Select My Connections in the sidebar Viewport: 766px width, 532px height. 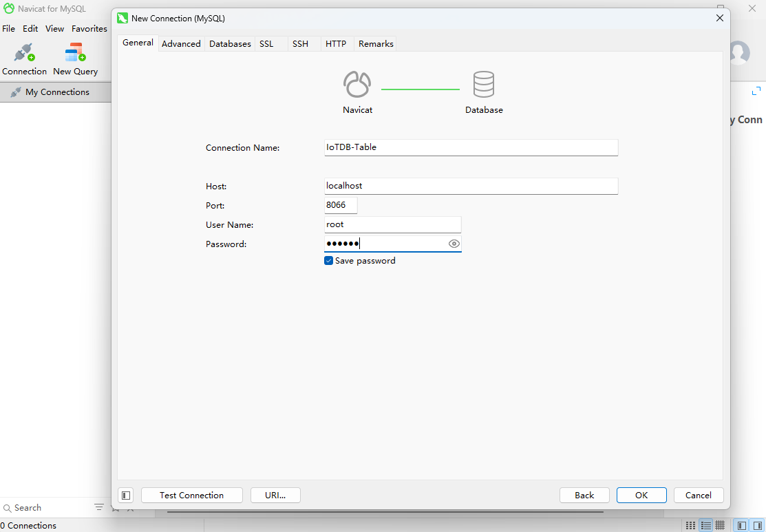coord(57,92)
